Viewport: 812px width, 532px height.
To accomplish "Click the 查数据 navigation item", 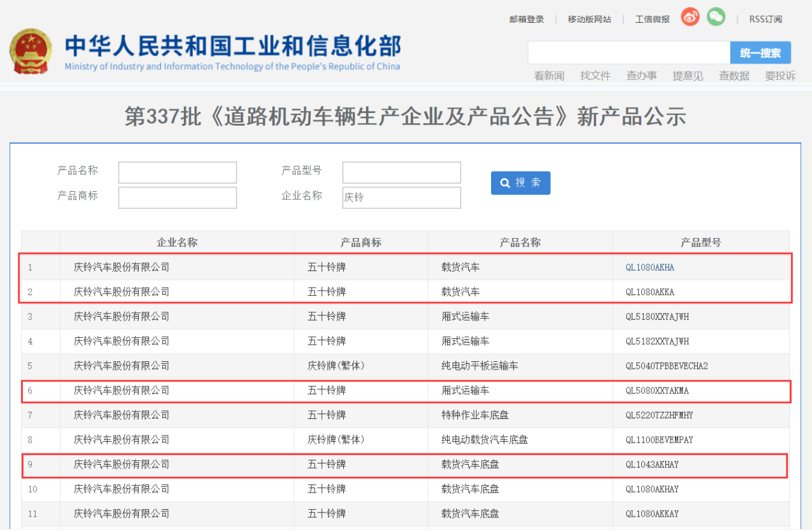I will pos(733,75).
